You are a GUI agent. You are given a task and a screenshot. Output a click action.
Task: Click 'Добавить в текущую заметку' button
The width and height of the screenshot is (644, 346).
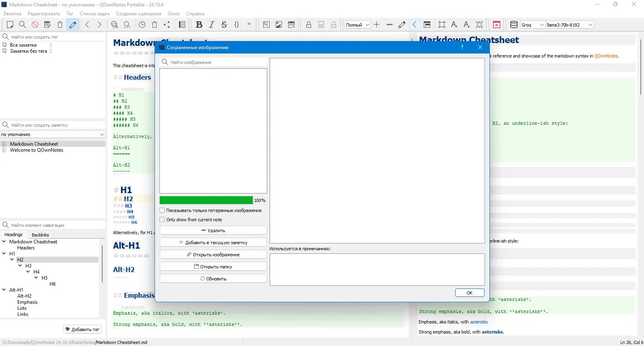point(213,243)
